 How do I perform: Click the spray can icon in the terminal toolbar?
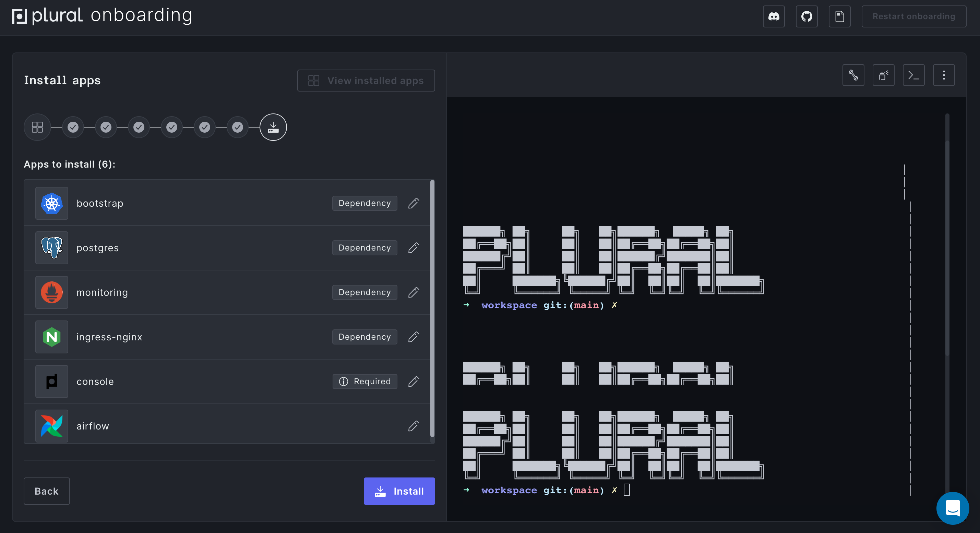[883, 75]
